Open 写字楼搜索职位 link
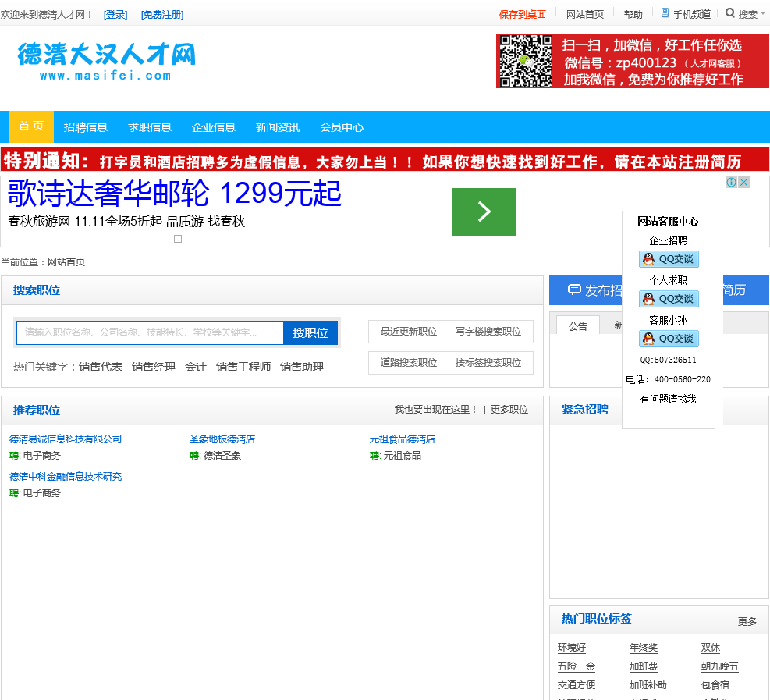 coord(488,332)
